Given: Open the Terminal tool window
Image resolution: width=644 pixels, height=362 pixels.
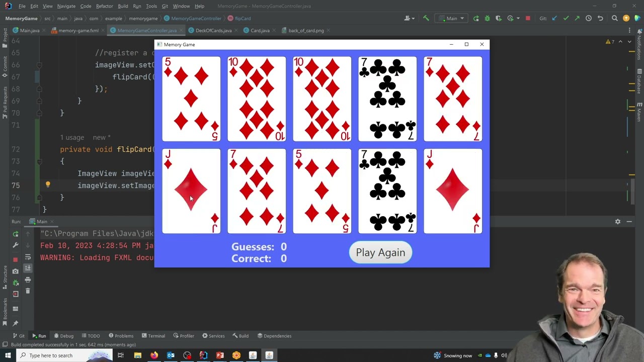Looking at the screenshot, I should point(153,336).
